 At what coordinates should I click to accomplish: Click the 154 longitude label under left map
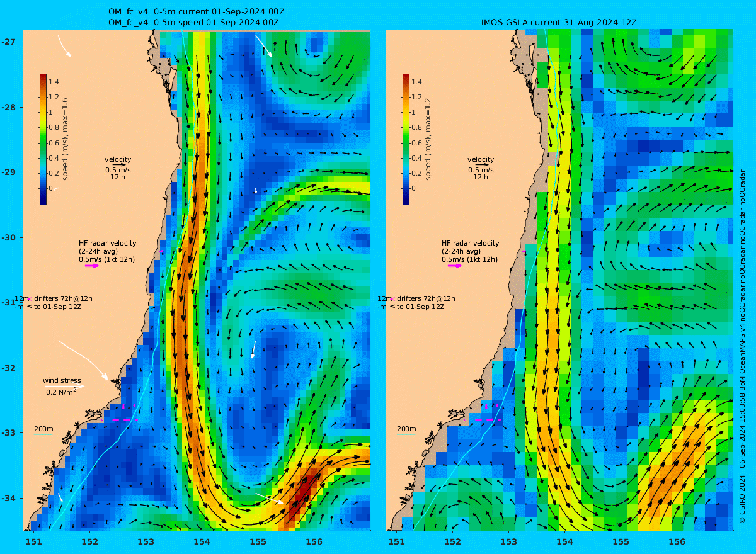(x=202, y=541)
